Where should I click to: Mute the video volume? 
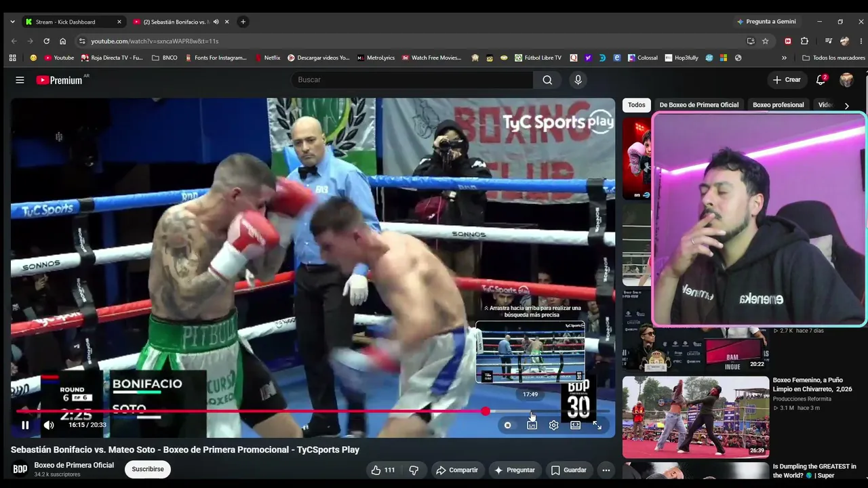(x=49, y=425)
